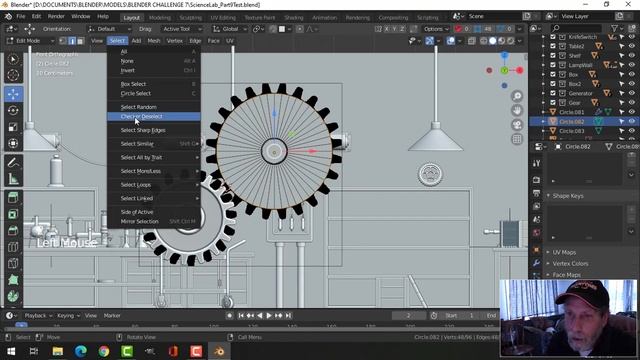Enable face select mode
This screenshot has height=360, width=640.
click(80, 41)
